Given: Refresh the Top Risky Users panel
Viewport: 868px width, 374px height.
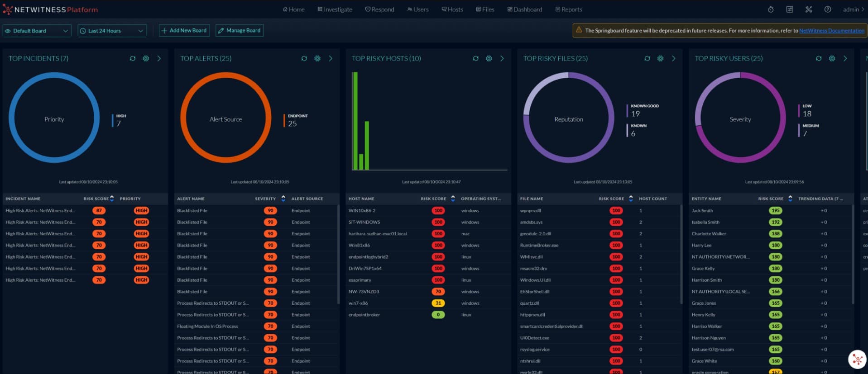Looking at the screenshot, I should click(819, 58).
